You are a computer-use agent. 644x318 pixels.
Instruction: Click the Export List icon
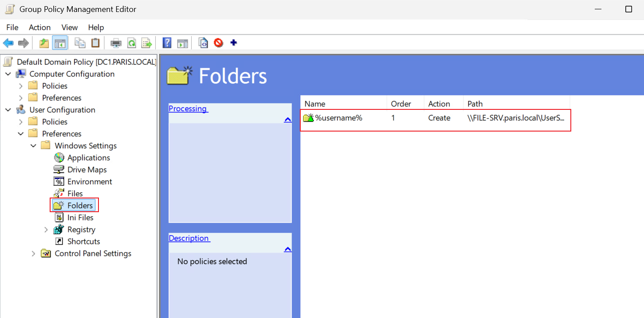pyautogui.click(x=146, y=43)
